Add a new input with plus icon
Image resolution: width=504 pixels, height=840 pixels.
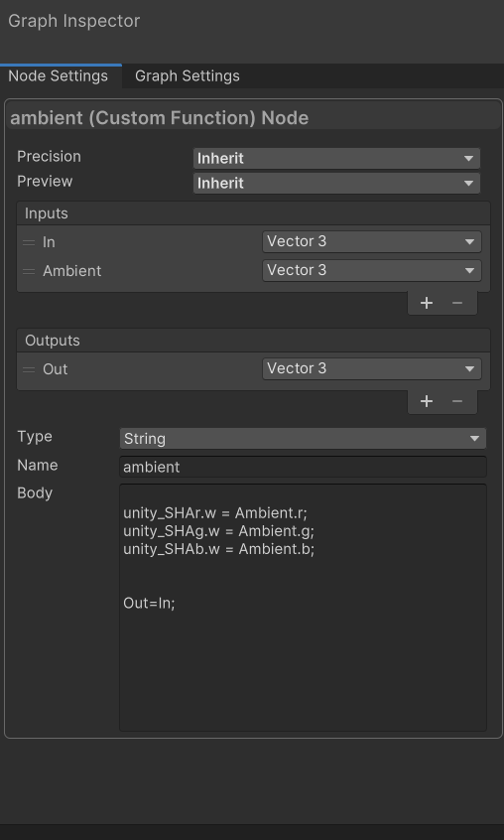click(x=427, y=303)
